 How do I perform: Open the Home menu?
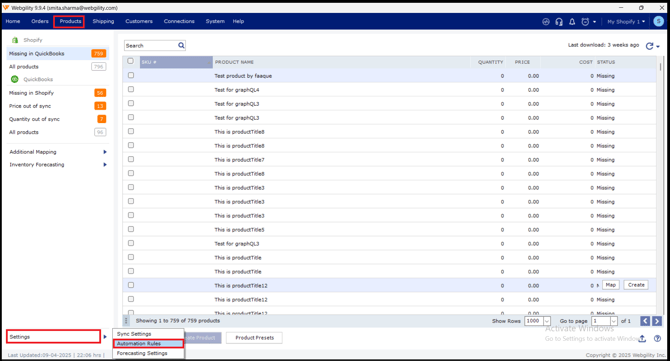13,21
